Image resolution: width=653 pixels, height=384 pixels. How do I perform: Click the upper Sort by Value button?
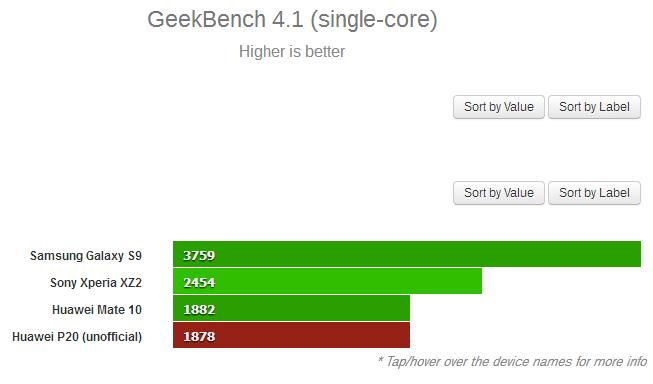pos(498,107)
